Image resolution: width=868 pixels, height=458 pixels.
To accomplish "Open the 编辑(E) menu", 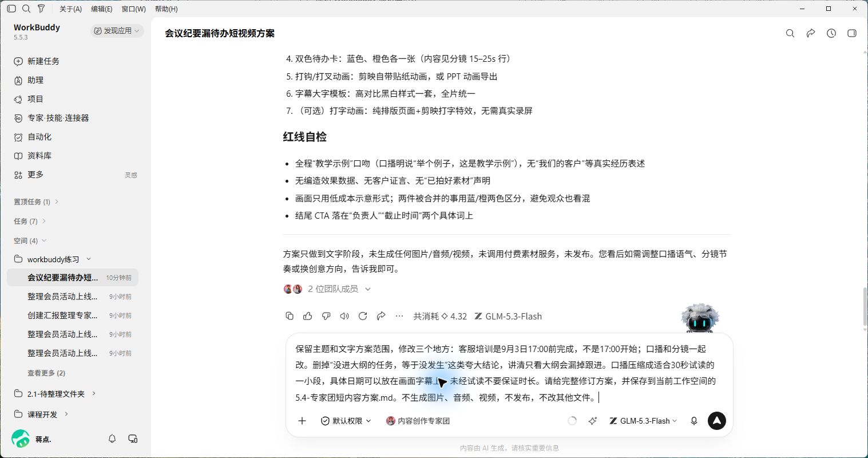I will point(102,9).
